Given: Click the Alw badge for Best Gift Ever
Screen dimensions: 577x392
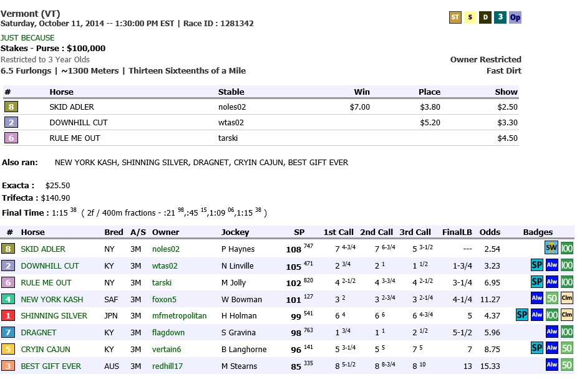Looking at the screenshot, I should coord(552,365).
